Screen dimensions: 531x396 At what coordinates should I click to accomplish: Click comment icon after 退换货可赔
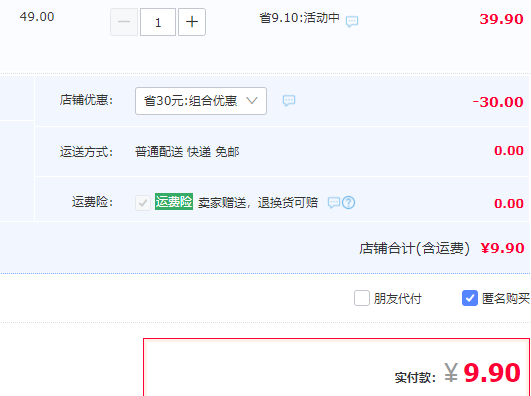(334, 203)
